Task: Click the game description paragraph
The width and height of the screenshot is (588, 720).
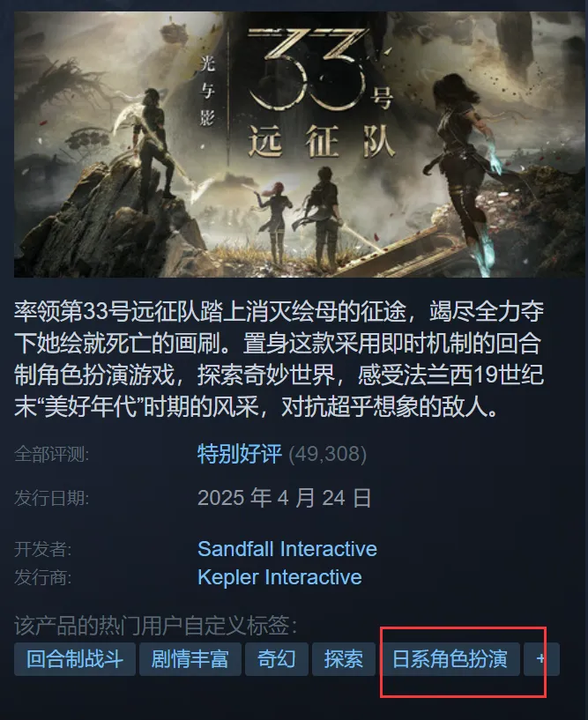Action: click(279, 359)
